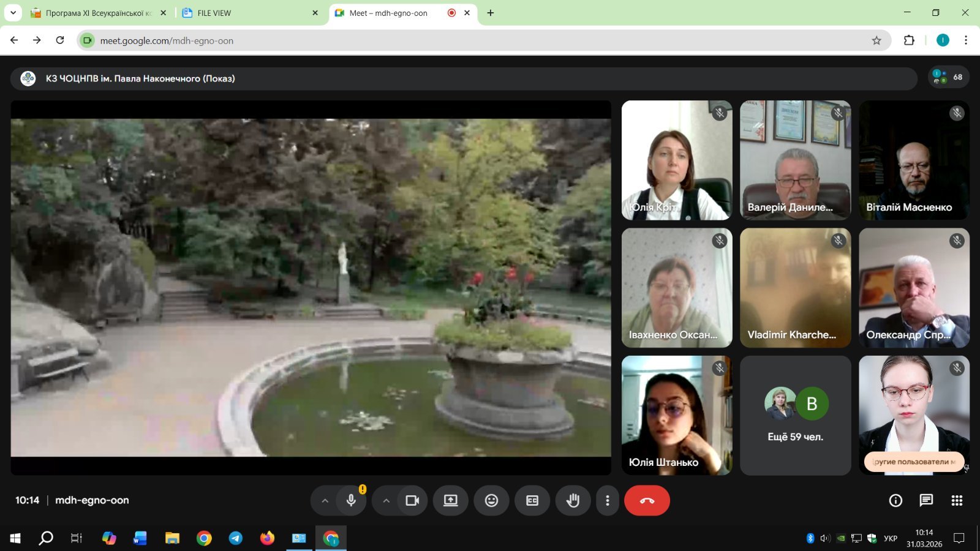Expand audio settings chevron beside microphone
This screenshot has height=551, width=980.
pyautogui.click(x=325, y=501)
